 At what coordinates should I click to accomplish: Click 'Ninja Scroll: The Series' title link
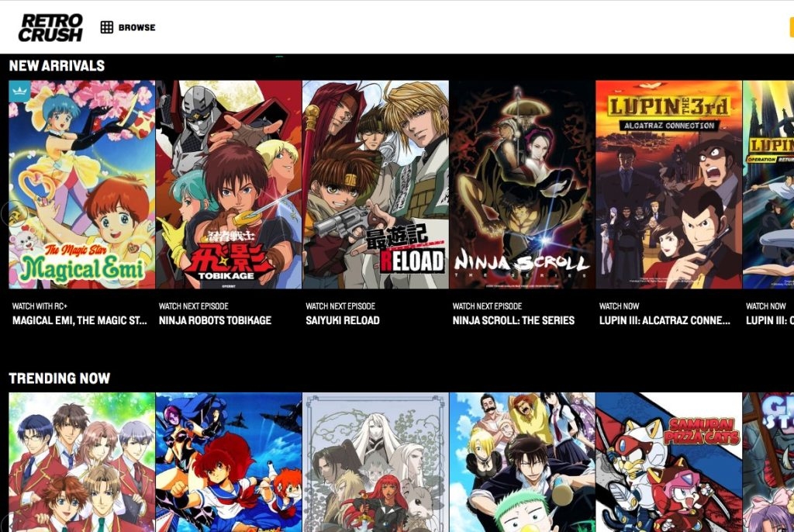513,320
